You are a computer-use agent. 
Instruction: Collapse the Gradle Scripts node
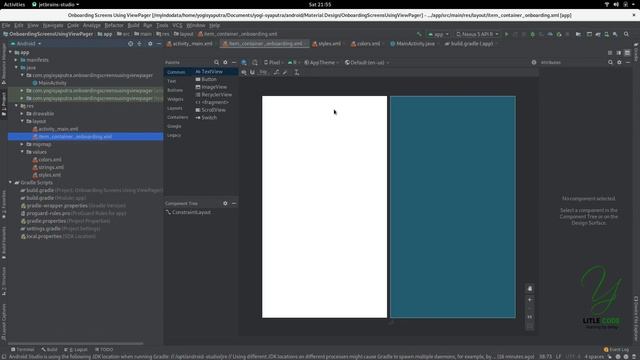point(10,182)
